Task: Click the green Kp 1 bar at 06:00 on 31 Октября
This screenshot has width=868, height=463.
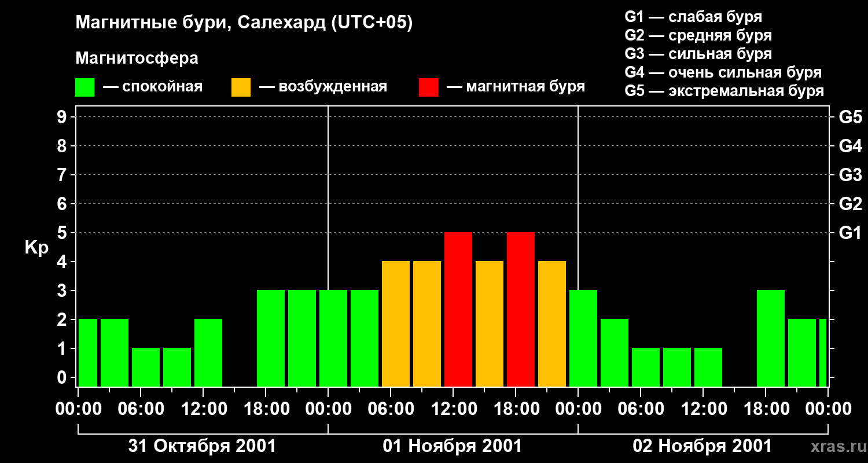Action: [146, 367]
